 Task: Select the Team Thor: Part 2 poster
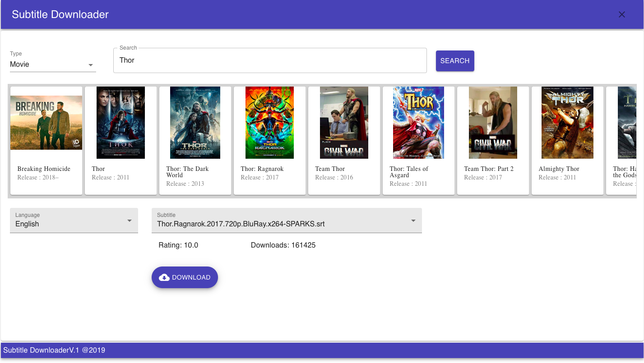(x=493, y=122)
